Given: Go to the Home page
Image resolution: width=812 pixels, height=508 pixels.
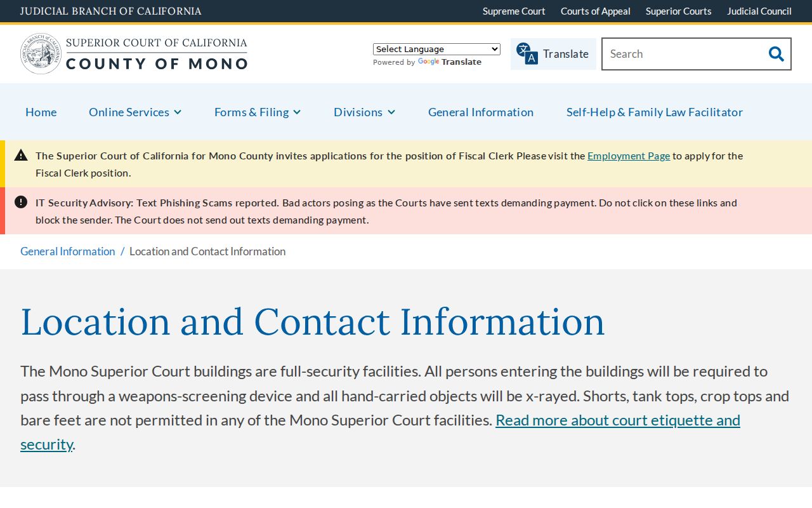Looking at the screenshot, I should coord(41,112).
